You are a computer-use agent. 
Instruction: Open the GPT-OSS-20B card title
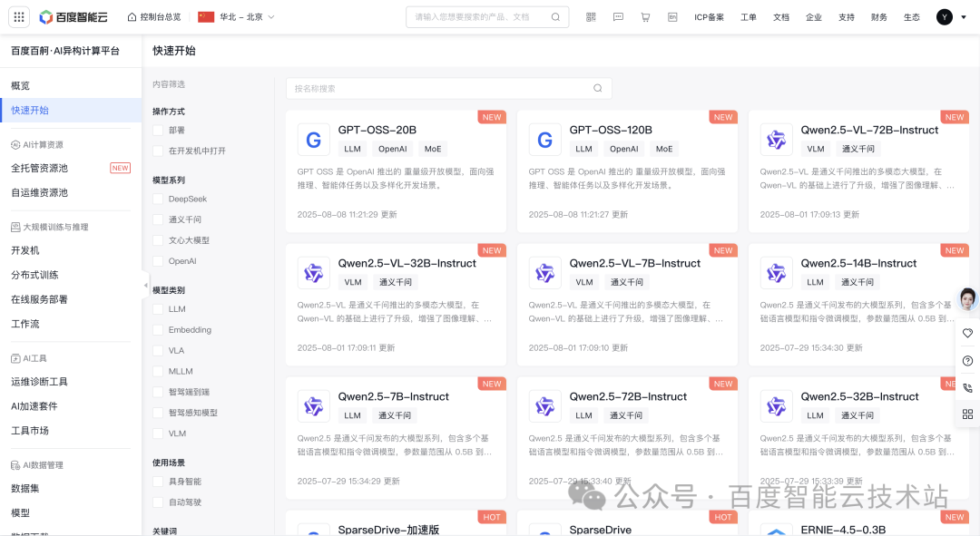[x=377, y=130]
